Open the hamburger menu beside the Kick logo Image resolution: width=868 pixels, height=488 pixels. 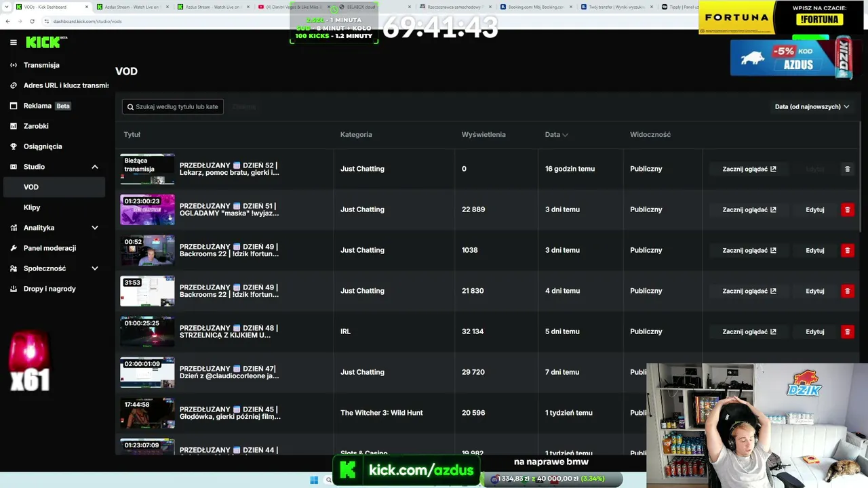(x=14, y=42)
